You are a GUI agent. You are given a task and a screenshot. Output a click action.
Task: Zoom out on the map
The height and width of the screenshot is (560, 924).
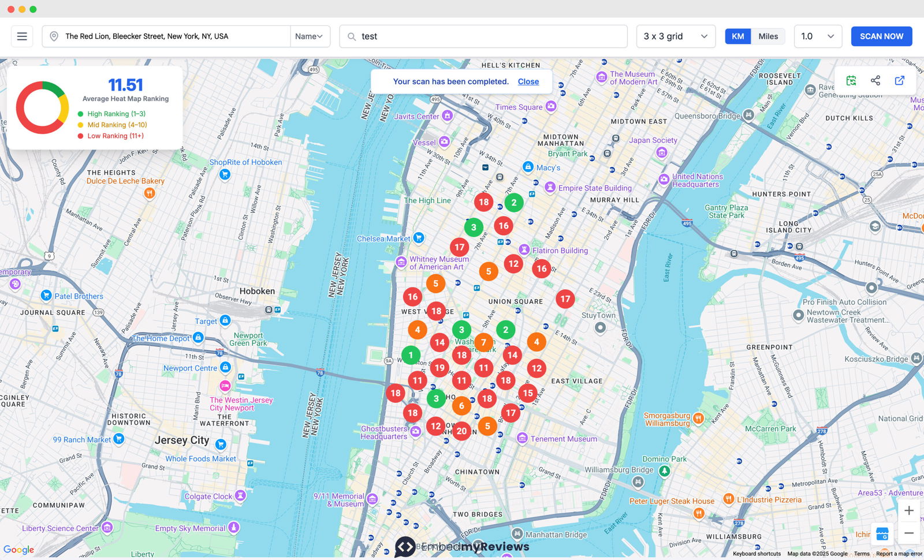[x=908, y=533]
